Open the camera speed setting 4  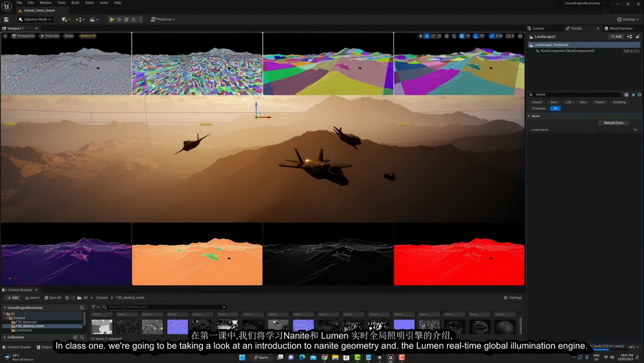coord(510,36)
